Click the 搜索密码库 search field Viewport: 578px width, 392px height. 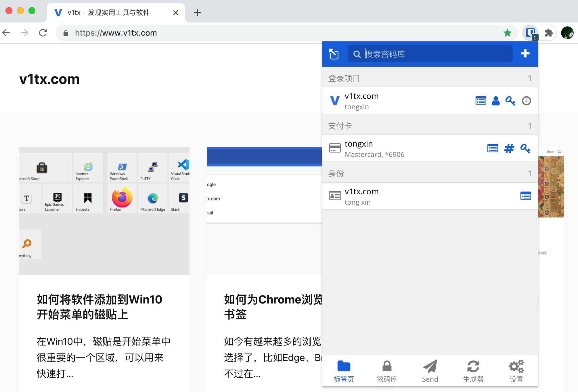click(x=430, y=54)
